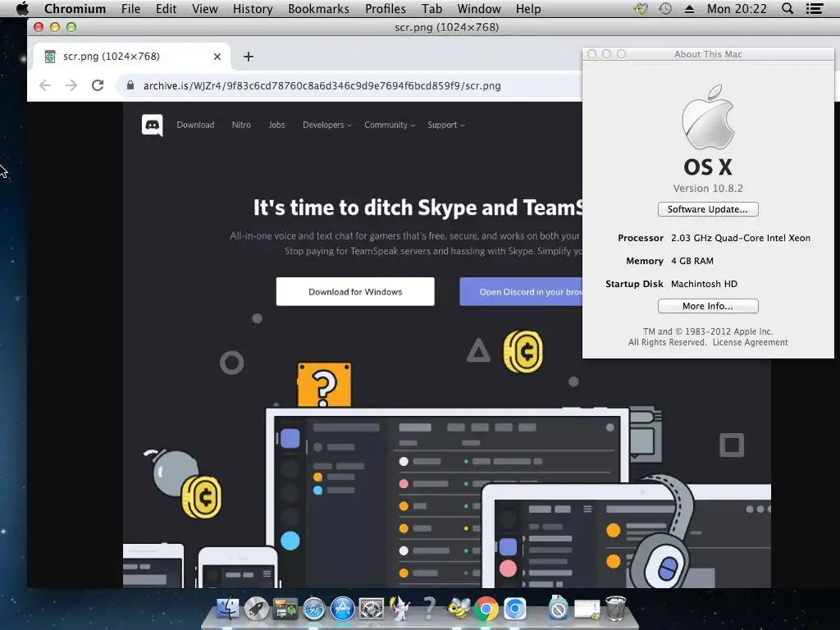Open Spotlight search magnifier
This screenshot has width=840, height=630.
point(787,8)
